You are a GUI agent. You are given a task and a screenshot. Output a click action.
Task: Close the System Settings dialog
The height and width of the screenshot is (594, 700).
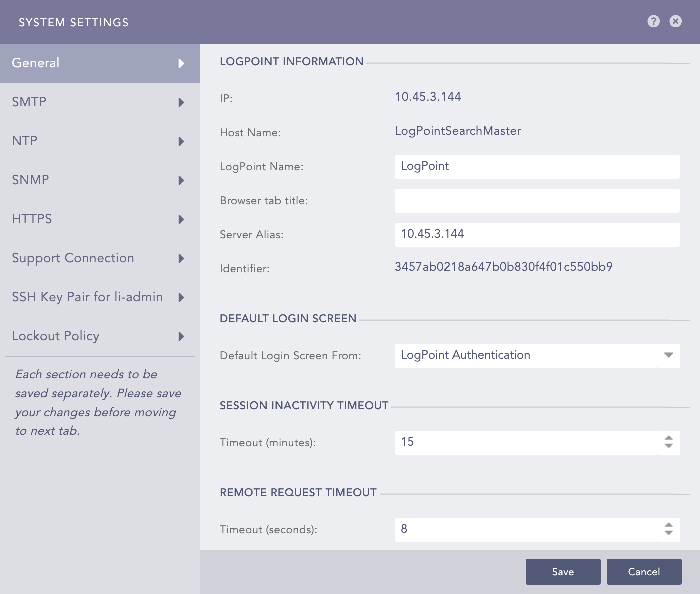point(675,21)
